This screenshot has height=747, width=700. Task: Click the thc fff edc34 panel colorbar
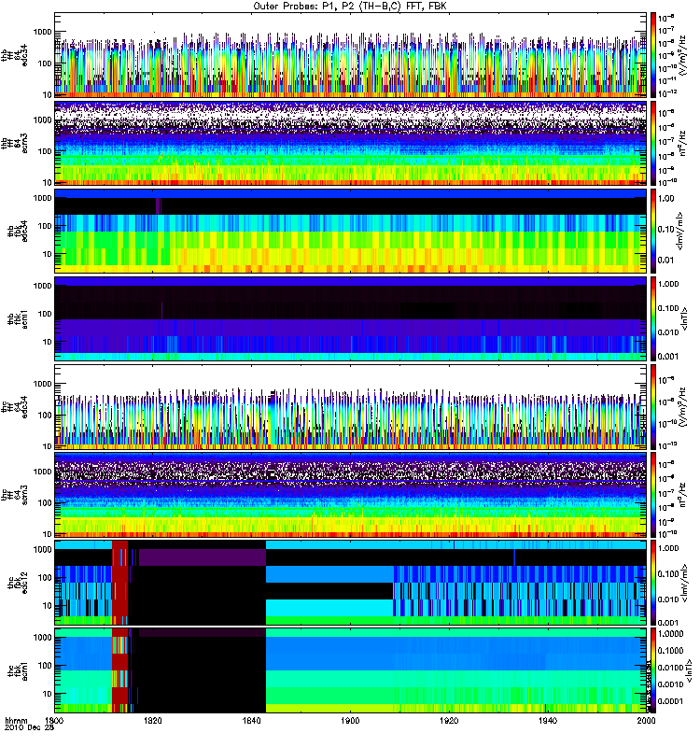pyautogui.click(x=652, y=407)
